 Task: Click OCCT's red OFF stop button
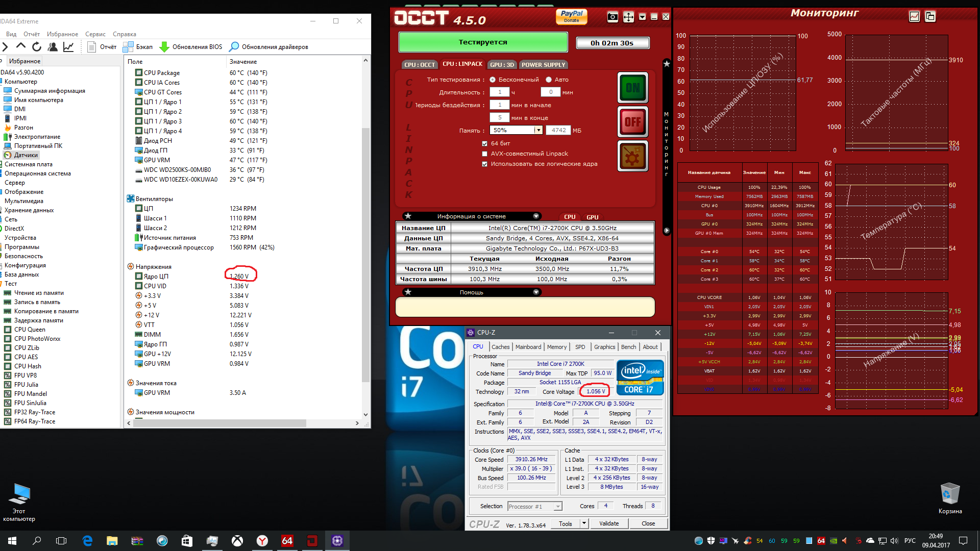pos(632,122)
